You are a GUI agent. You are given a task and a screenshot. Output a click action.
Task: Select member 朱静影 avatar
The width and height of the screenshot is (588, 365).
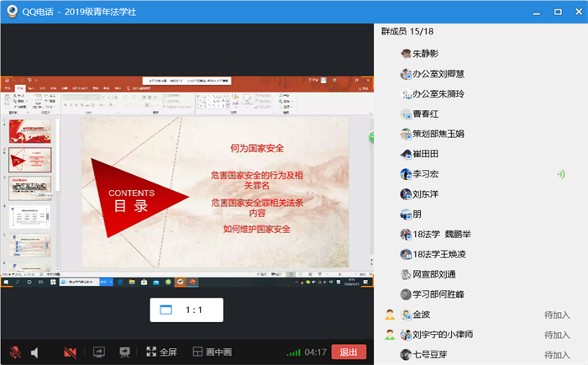point(406,54)
